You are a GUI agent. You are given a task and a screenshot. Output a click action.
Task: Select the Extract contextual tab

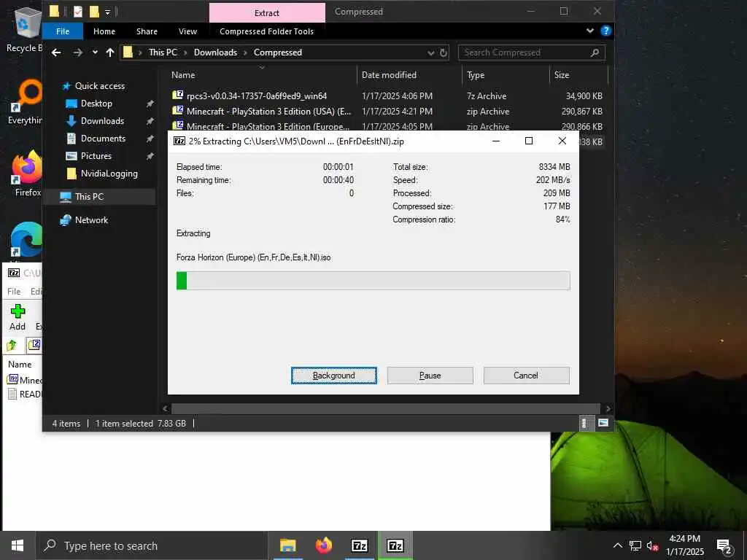[x=267, y=13]
